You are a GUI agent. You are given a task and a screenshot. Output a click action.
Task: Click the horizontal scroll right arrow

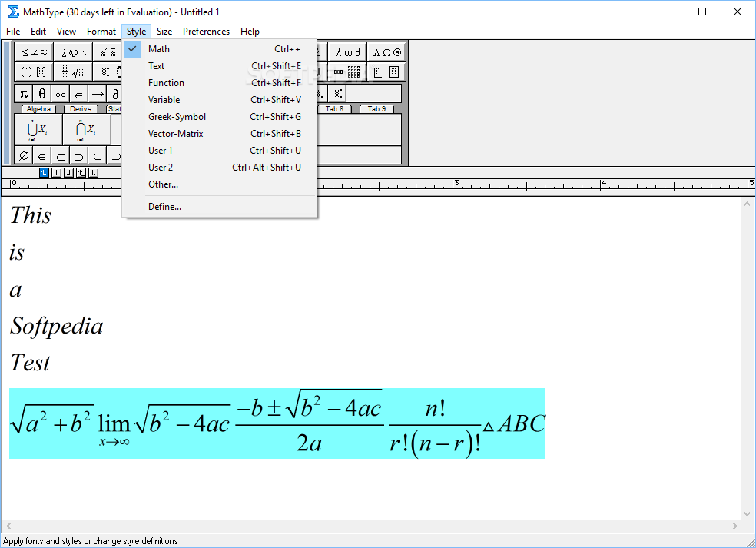pos(734,526)
